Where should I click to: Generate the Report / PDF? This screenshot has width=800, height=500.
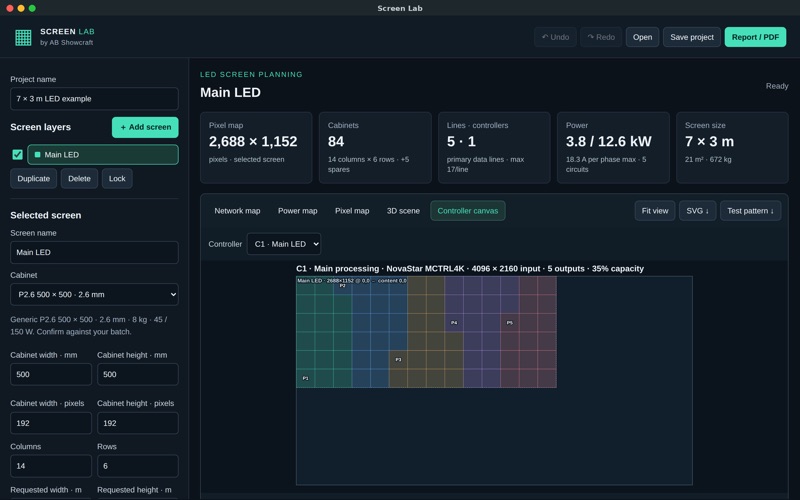755,37
